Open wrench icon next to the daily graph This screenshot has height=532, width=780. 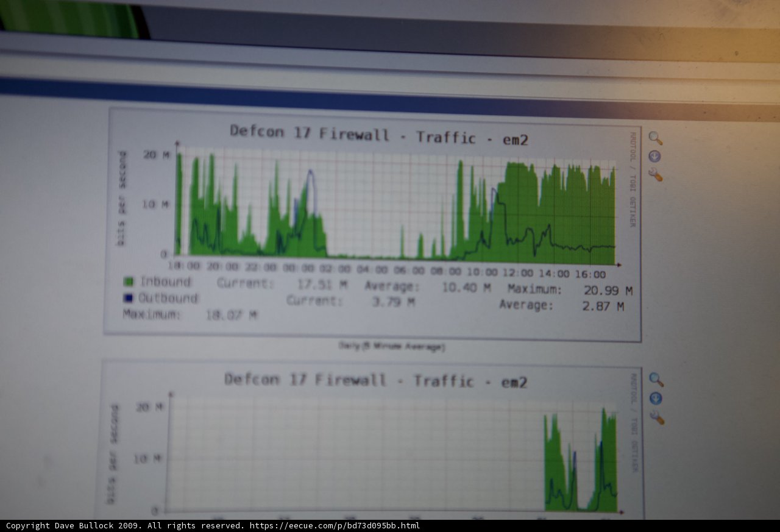pyautogui.click(x=656, y=175)
